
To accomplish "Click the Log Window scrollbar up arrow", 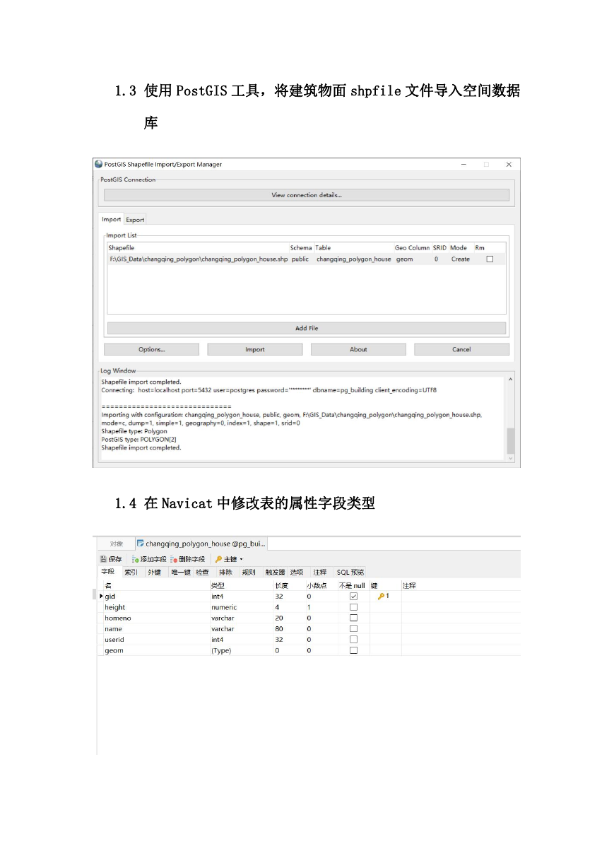I will click(512, 380).
